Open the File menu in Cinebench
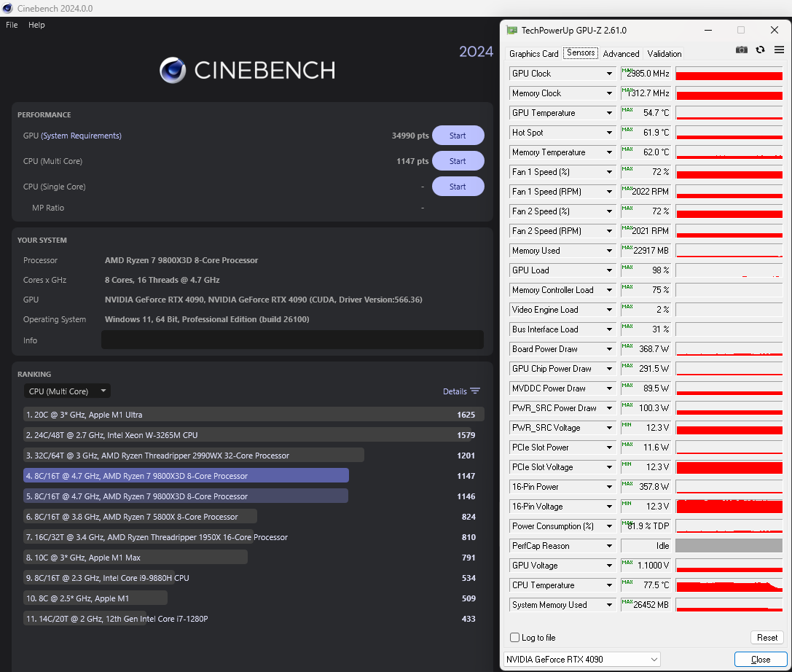792x672 pixels. click(12, 25)
